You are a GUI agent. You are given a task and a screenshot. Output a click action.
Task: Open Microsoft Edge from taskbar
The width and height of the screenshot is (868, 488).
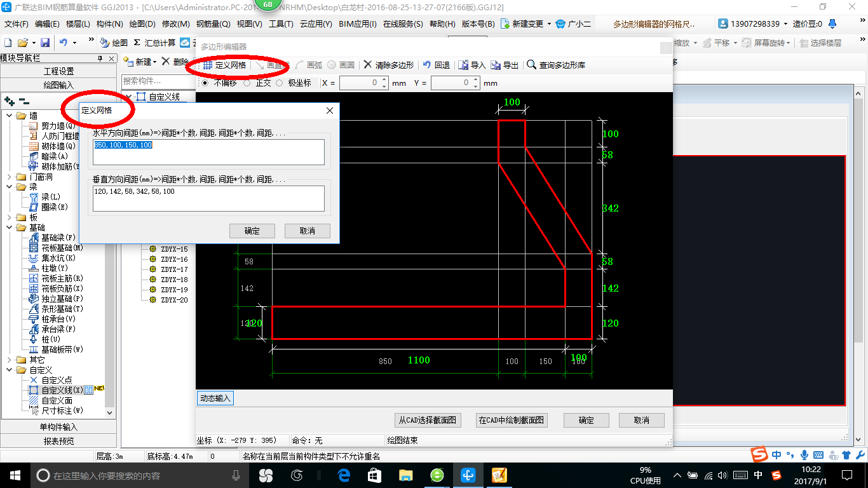tap(344, 475)
